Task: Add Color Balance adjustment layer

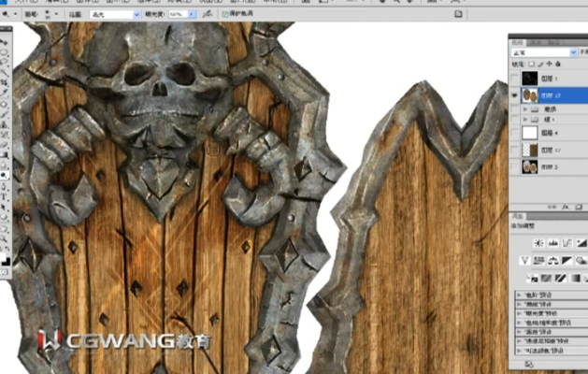Action: 553,260
